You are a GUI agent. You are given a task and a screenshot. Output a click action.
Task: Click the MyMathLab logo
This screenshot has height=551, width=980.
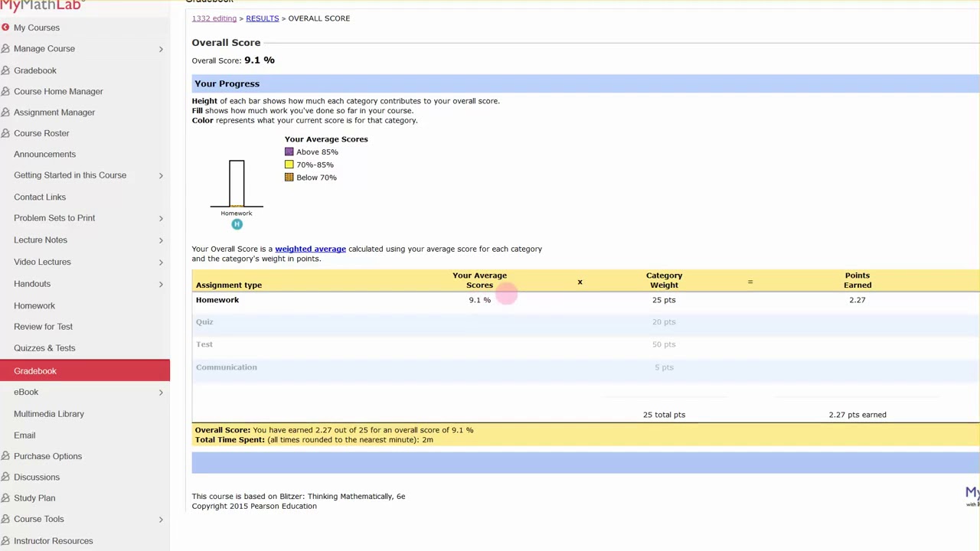41,5
